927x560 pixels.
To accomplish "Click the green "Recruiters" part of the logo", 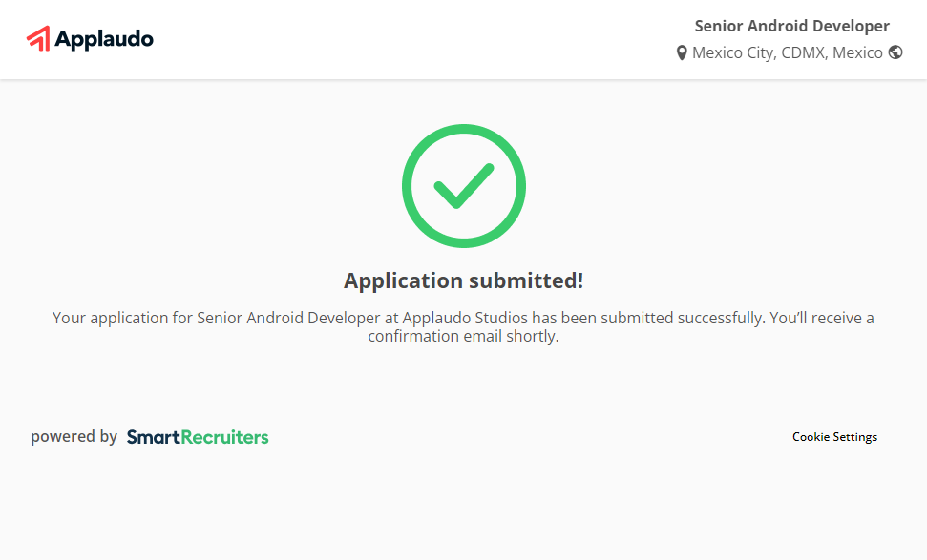I will 224,437.
